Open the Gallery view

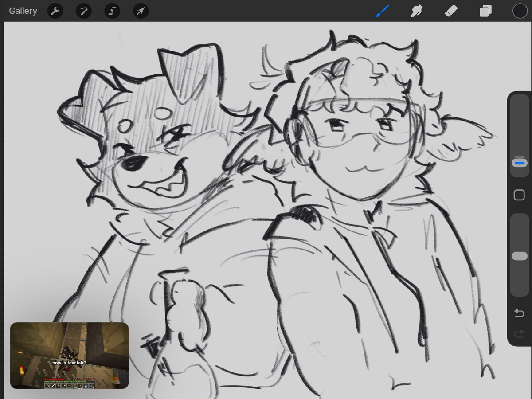click(23, 11)
